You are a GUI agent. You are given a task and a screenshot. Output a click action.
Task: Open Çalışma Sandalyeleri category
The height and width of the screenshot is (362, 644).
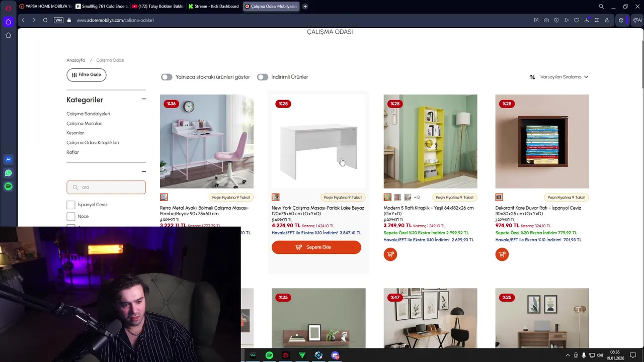(88, 114)
